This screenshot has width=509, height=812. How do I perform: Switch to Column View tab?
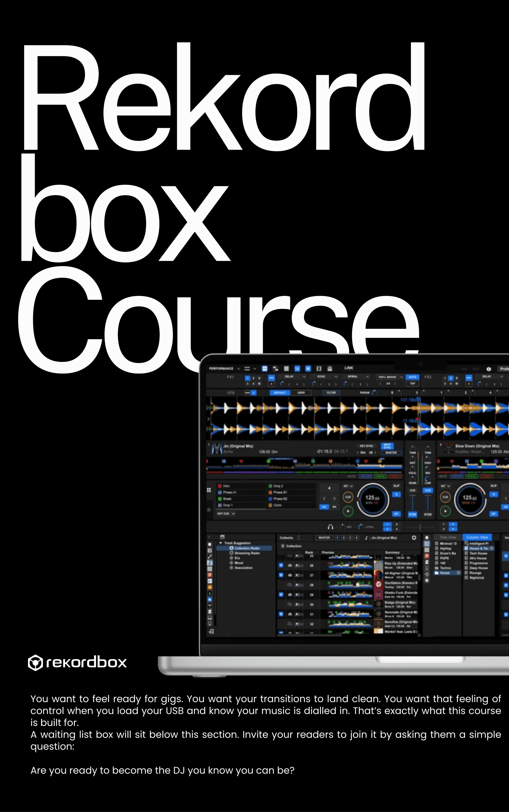477,537
